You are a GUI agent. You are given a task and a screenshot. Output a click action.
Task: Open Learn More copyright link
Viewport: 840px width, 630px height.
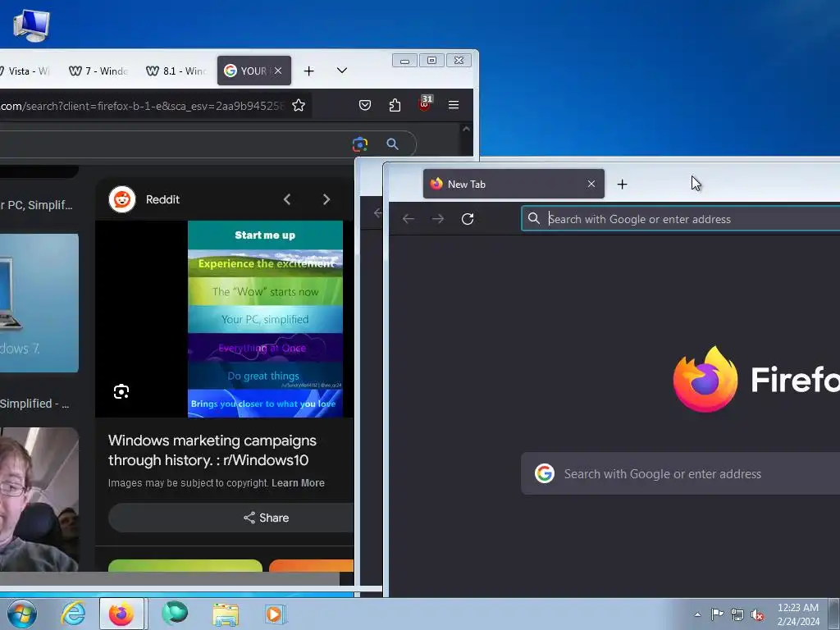298,482
